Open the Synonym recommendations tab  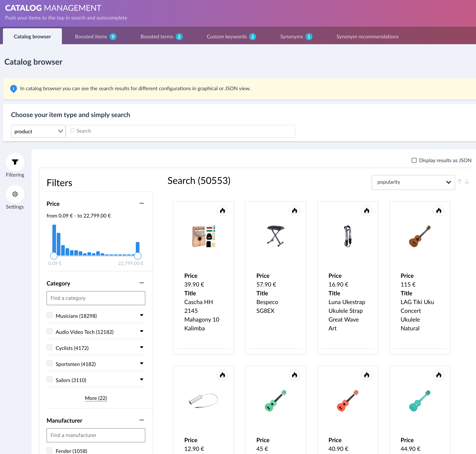click(367, 37)
